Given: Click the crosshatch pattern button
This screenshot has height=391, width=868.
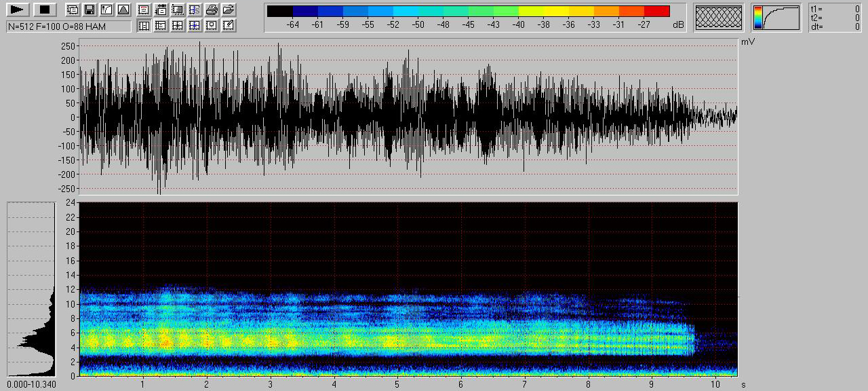Looking at the screenshot, I should click(x=719, y=17).
